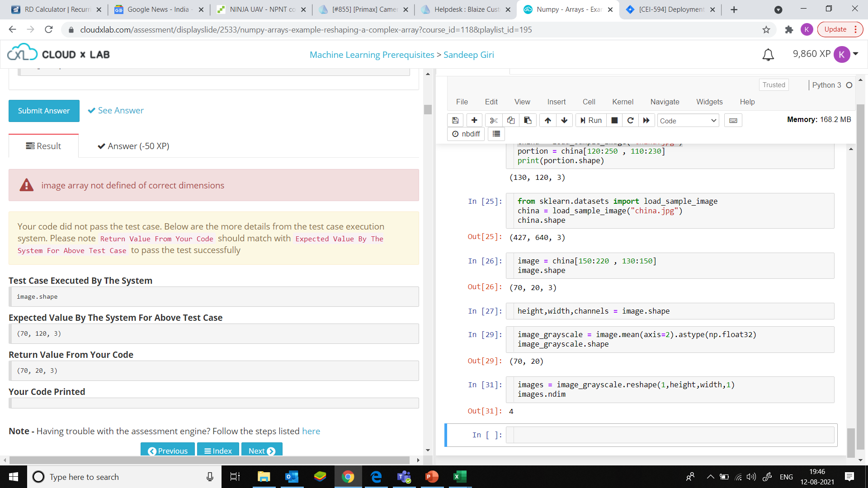Expand the user profile chevron next to XP
Viewport: 868px width, 488px height.
(856, 54)
